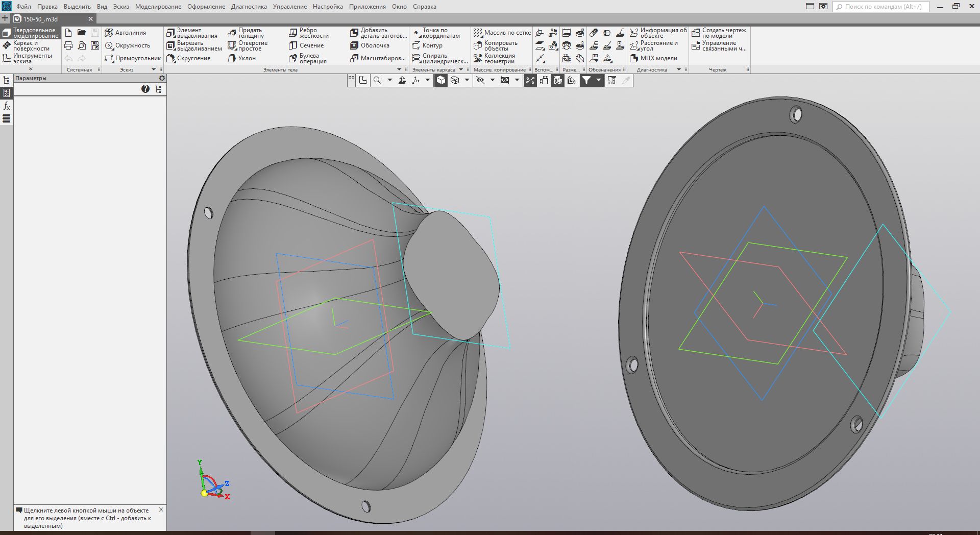Click the Print icon in system toolbar
Image resolution: width=980 pixels, height=535 pixels.
click(x=68, y=46)
